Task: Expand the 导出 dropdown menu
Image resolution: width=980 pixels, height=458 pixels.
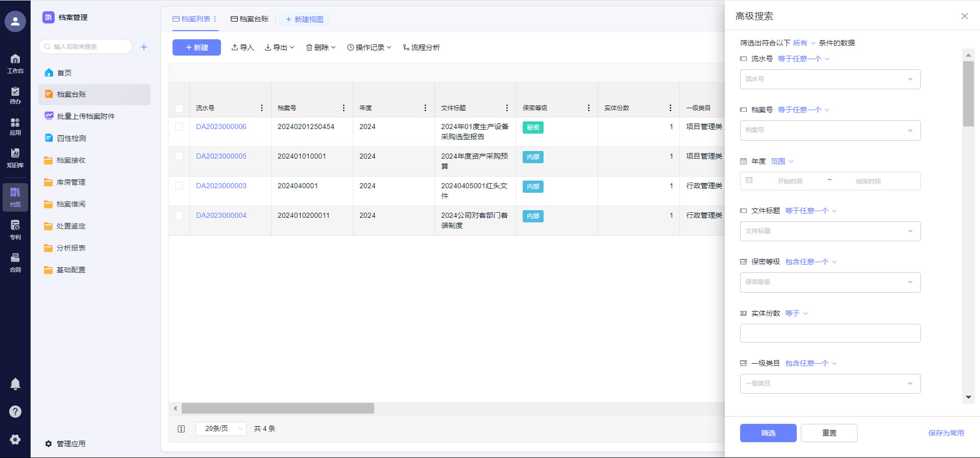Action: 279,47
